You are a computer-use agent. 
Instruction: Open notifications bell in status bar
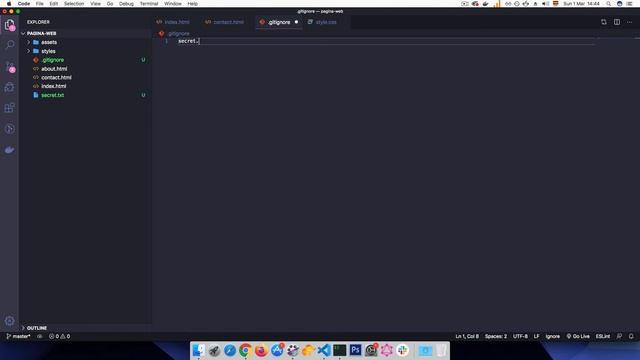pos(631,336)
